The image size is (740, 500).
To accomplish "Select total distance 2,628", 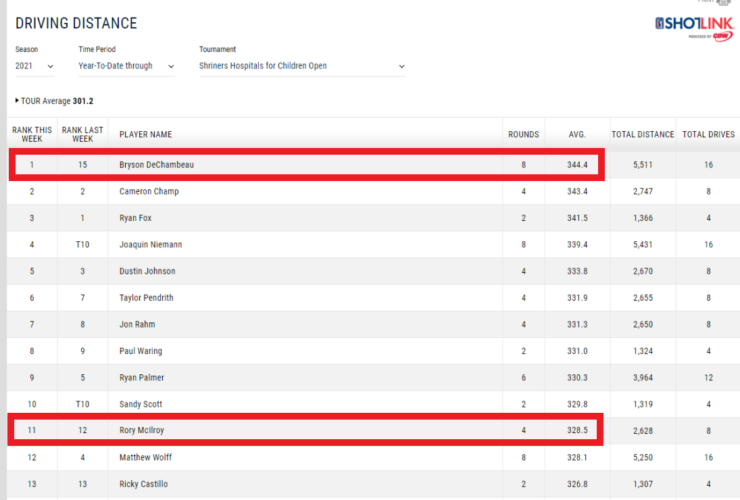I will (x=643, y=431).
